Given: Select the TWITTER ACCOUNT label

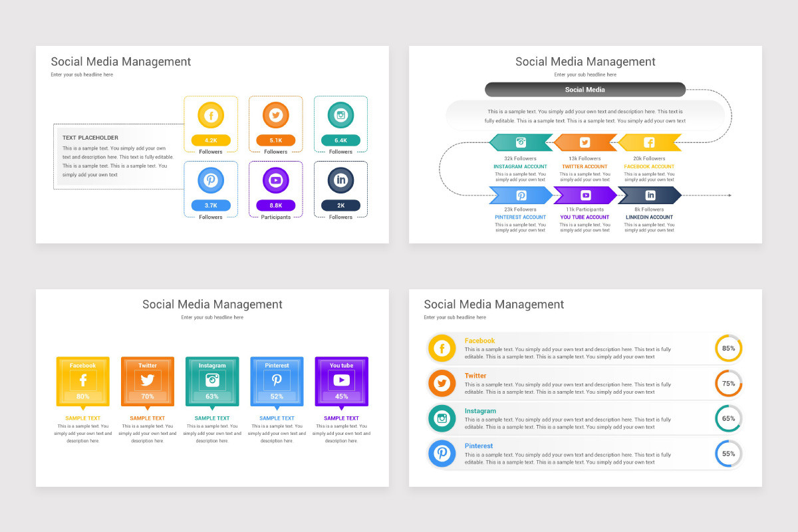Looking at the screenshot, I should point(585,167).
